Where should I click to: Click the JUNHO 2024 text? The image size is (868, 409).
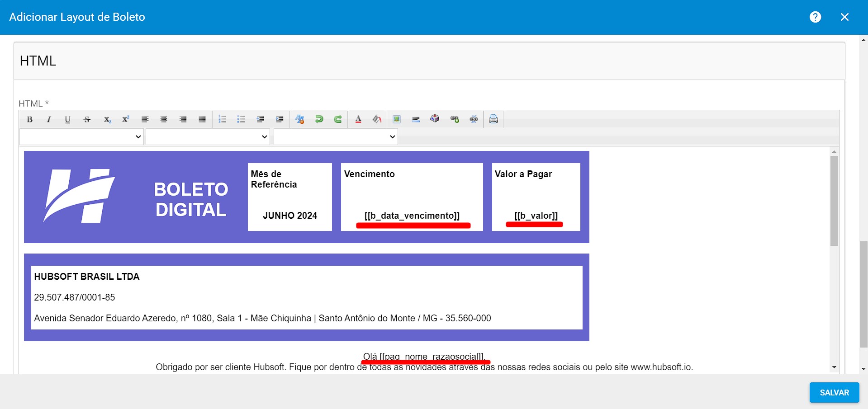click(290, 216)
